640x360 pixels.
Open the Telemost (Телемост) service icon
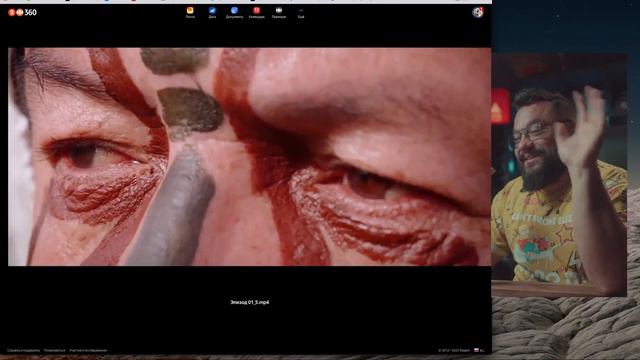click(x=279, y=13)
